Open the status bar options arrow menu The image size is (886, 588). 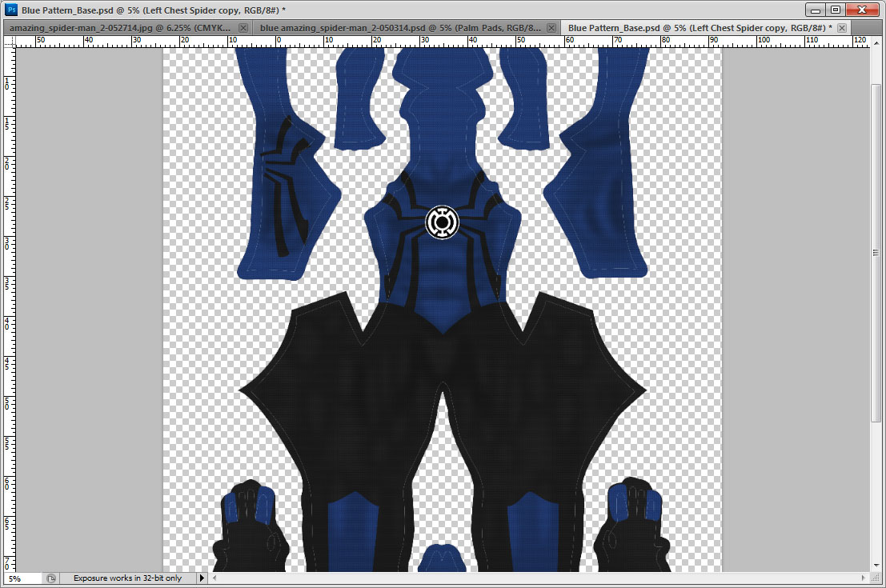click(x=202, y=578)
